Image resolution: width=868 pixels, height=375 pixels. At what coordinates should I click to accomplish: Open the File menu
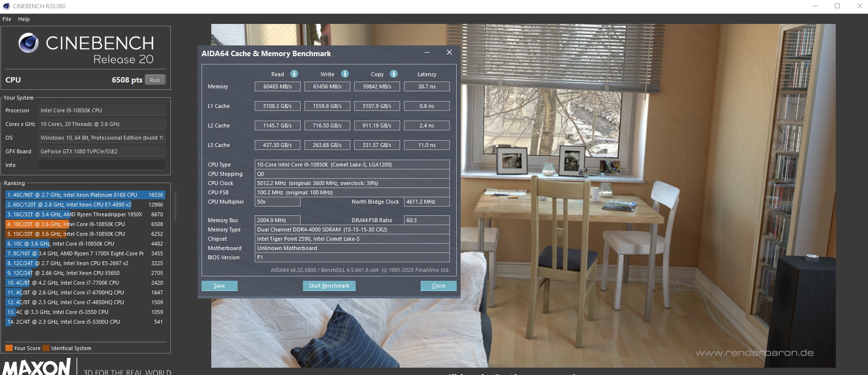coord(7,19)
